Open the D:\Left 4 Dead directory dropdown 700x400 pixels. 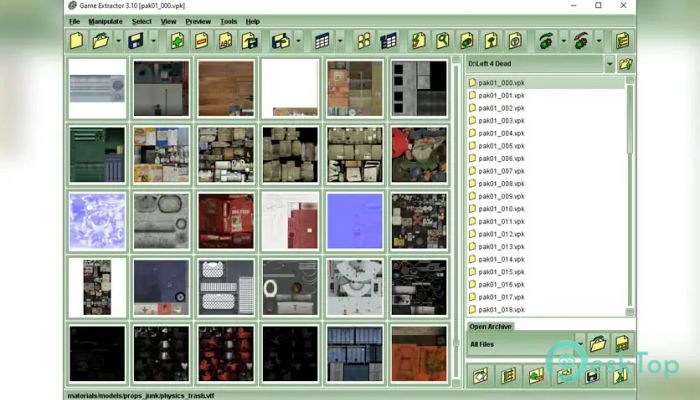[609, 64]
